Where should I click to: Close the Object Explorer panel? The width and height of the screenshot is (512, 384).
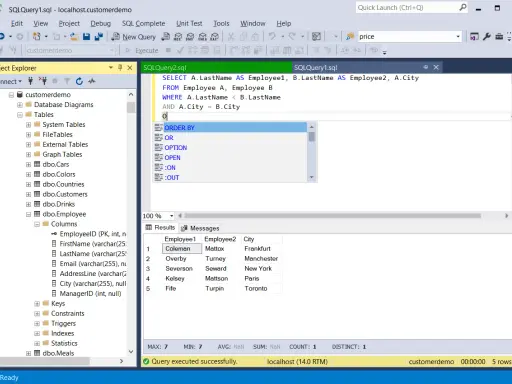tap(130, 68)
